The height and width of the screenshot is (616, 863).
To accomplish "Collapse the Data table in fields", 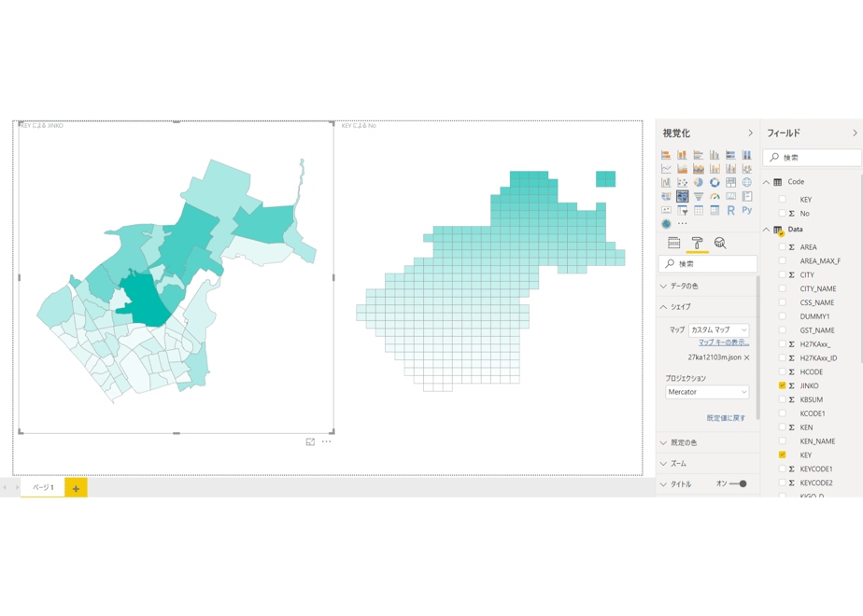I will (x=766, y=230).
